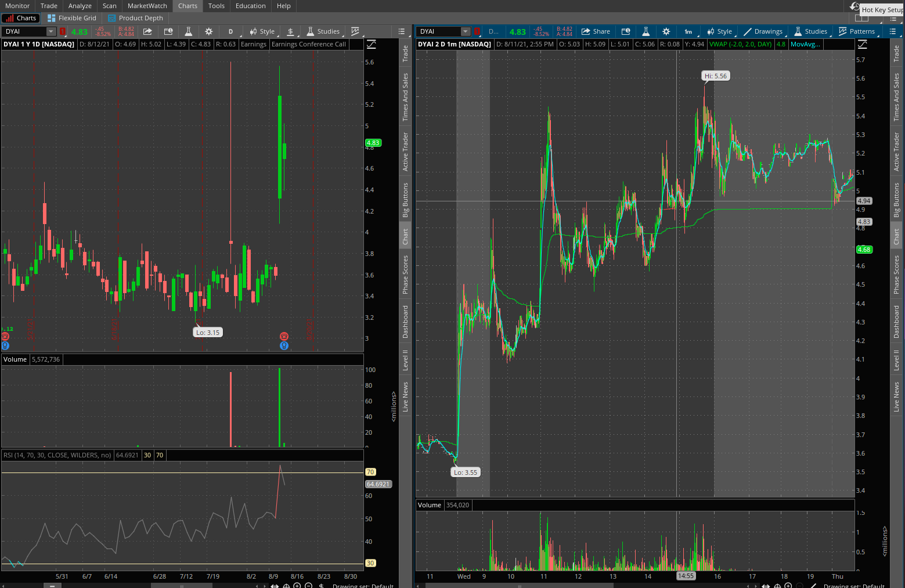Click the left chart zoom out magnifier
Image resolution: width=905 pixels, height=588 pixels.
[308, 585]
